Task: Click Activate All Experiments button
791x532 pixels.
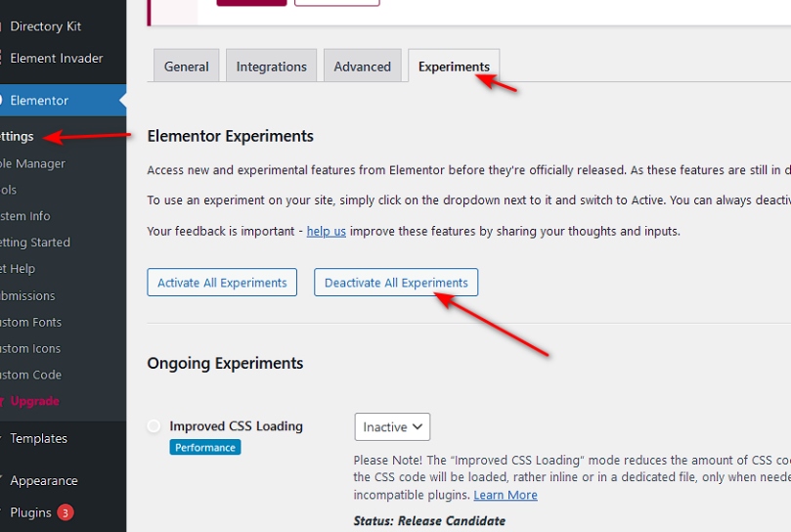Action: pos(222,283)
